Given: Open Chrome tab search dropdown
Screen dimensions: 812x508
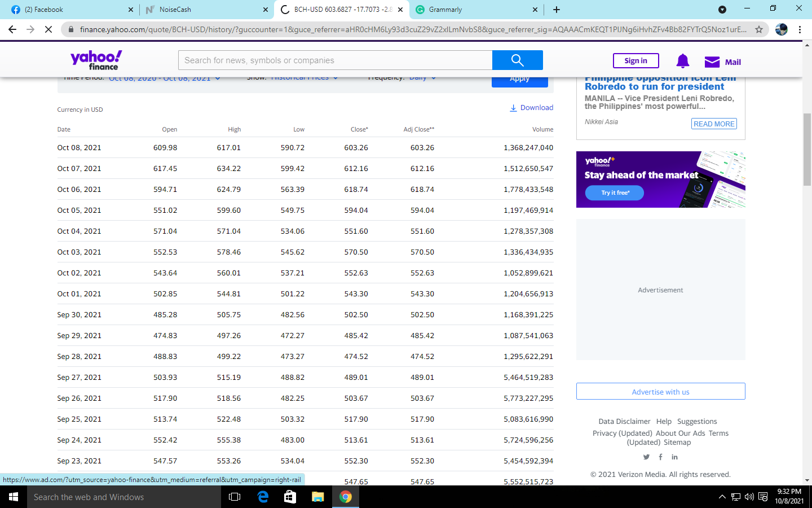Looking at the screenshot, I should coord(722,10).
